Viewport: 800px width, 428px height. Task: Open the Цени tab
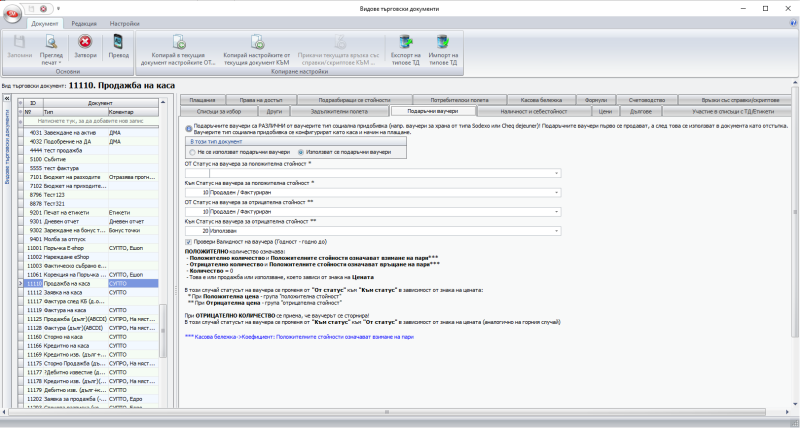pos(605,111)
